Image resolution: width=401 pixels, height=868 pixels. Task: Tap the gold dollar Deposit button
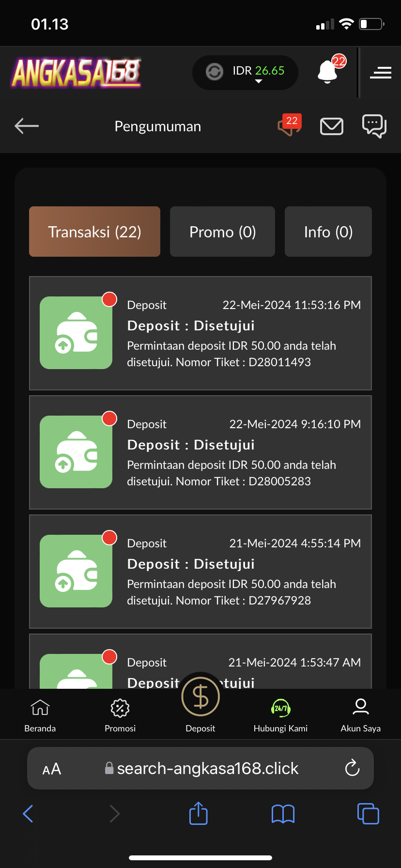click(200, 697)
